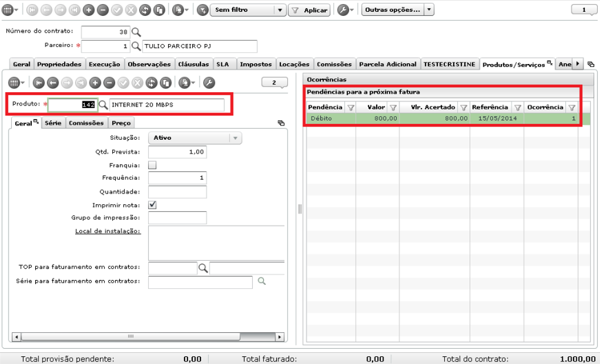Open the Preço sub-tab
This screenshot has height=364, width=600.
[121, 123]
